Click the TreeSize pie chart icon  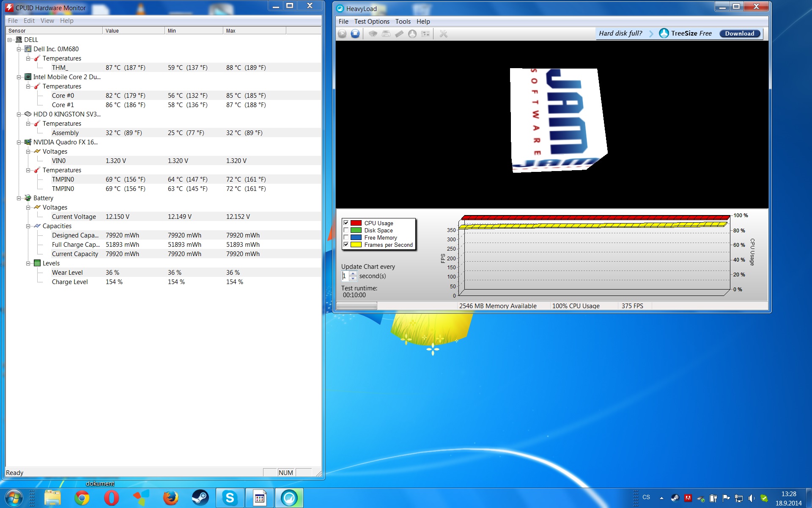[412, 34]
